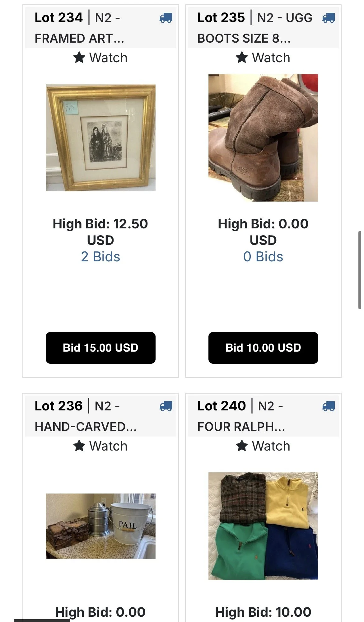Place the Bid 15.00 USD on Lot 234
The image size is (364, 622).
pyautogui.click(x=100, y=348)
